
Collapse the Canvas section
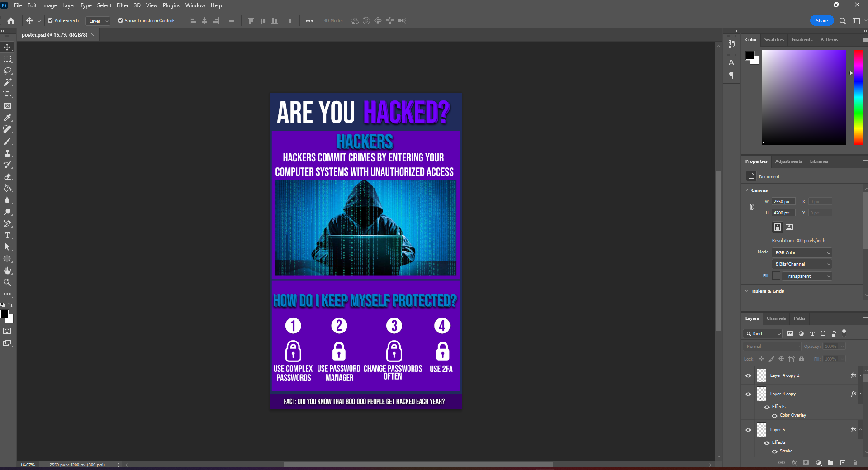[746, 190]
